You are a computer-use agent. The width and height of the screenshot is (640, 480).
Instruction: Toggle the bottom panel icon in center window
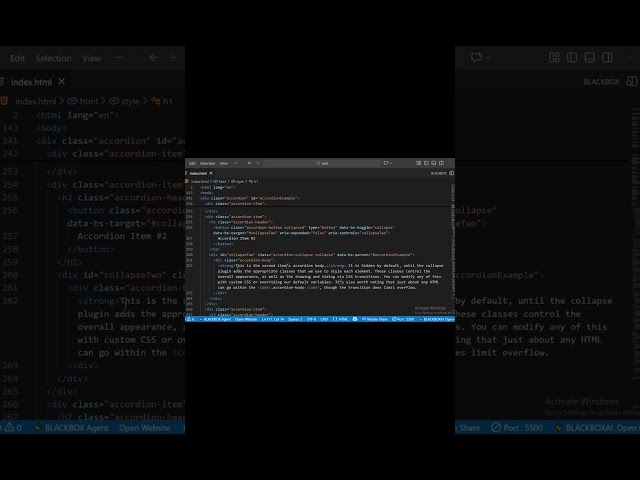(x=433, y=163)
